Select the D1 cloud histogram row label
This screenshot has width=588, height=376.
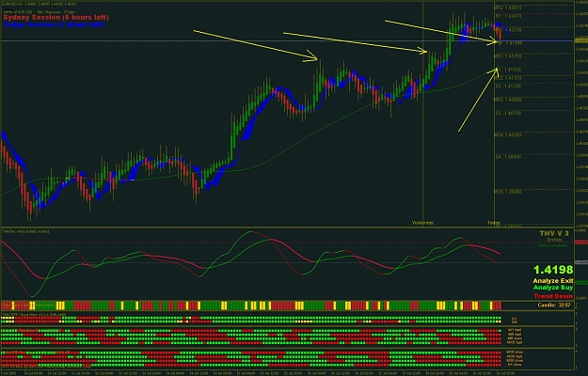pyautogui.click(x=515, y=319)
